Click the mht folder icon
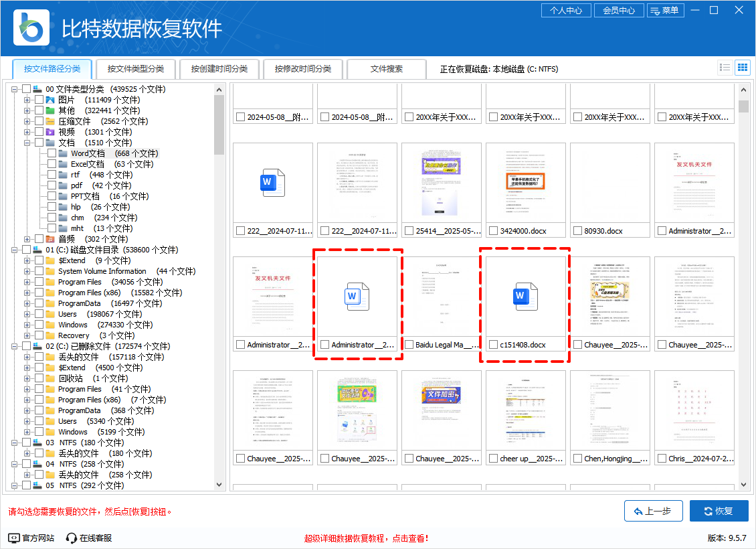Viewport: 756px width, 549px height. tap(63, 229)
